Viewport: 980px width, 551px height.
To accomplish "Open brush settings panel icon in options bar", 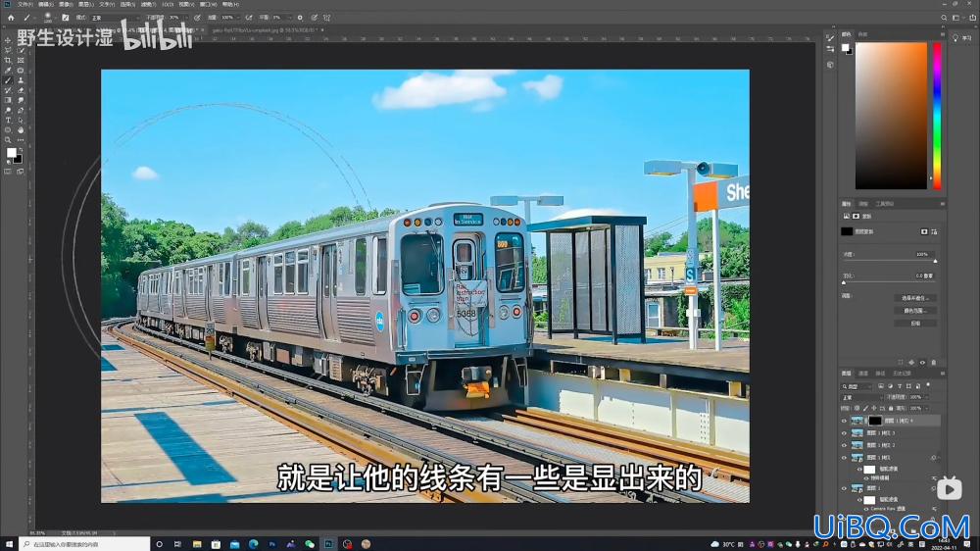I will (x=65, y=18).
